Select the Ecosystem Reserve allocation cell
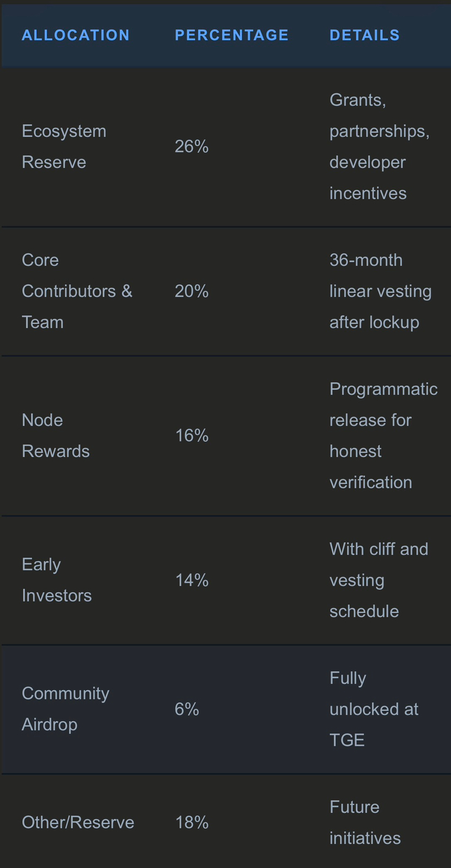The width and height of the screenshot is (451, 868). 64,146
